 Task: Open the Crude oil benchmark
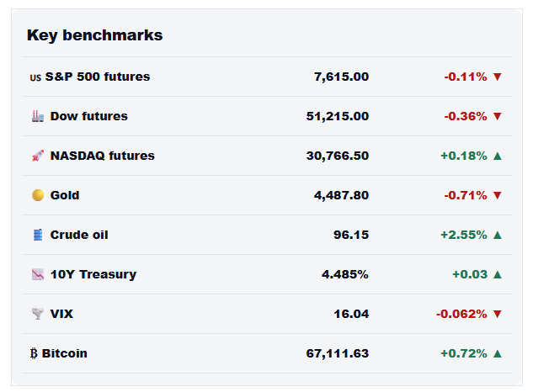click(x=79, y=235)
